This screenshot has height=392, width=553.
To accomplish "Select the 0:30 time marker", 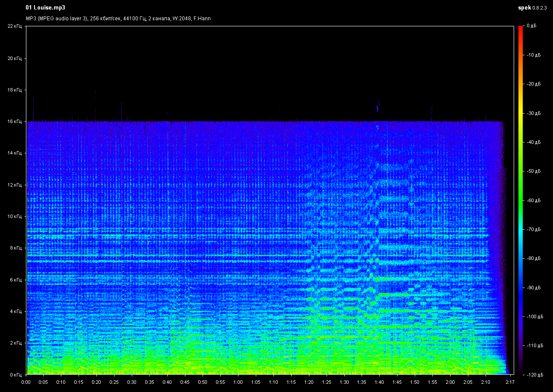I will coord(132,382).
